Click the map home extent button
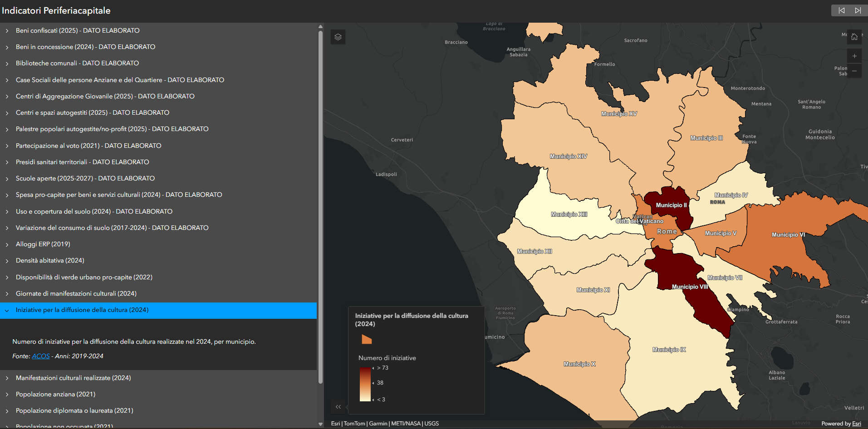 [854, 37]
